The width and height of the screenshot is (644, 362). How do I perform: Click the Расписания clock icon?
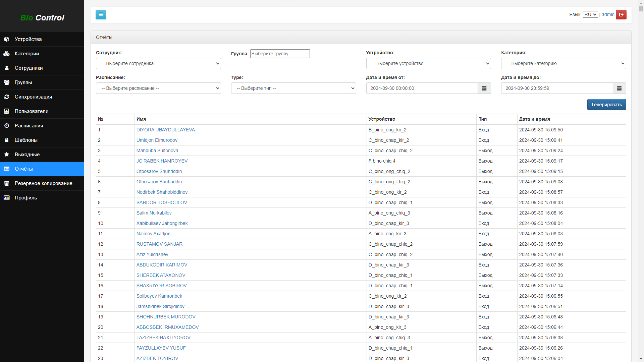(6, 126)
